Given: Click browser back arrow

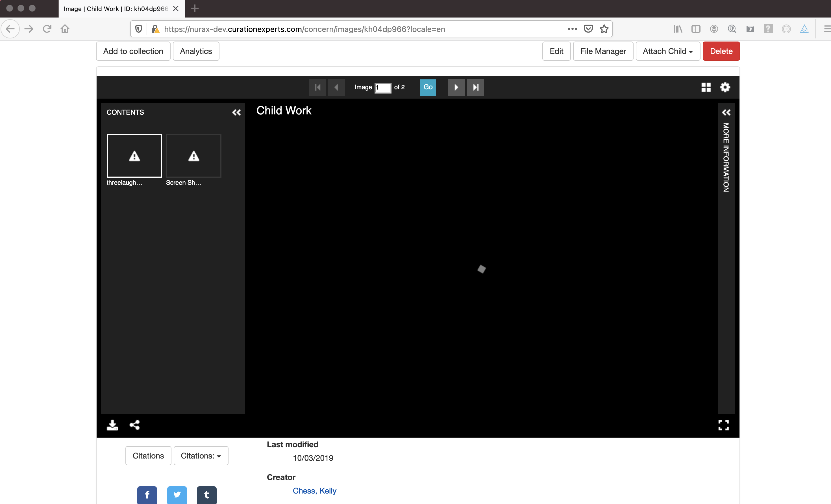Looking at the screenshot, I should pos(10,29).
